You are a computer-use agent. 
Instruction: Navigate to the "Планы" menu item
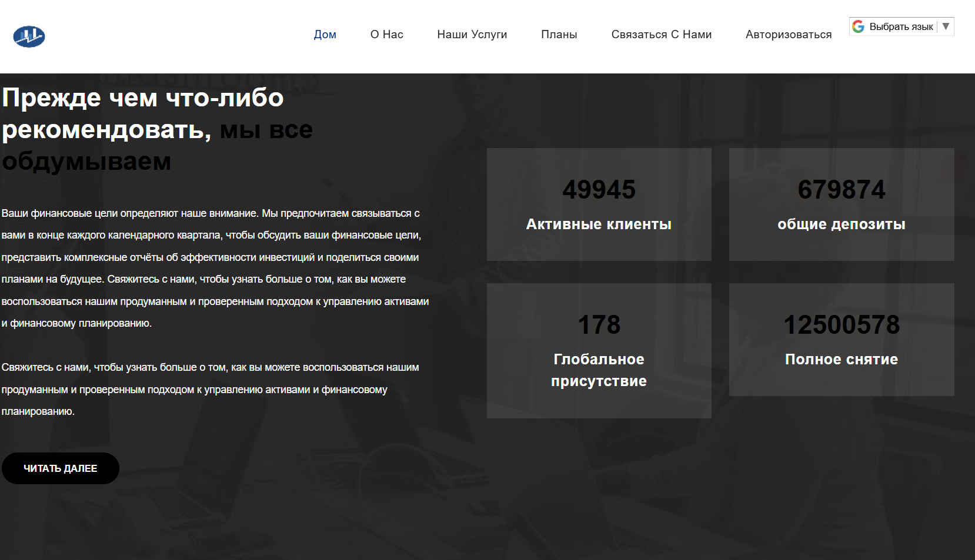(x=559, y=35)
